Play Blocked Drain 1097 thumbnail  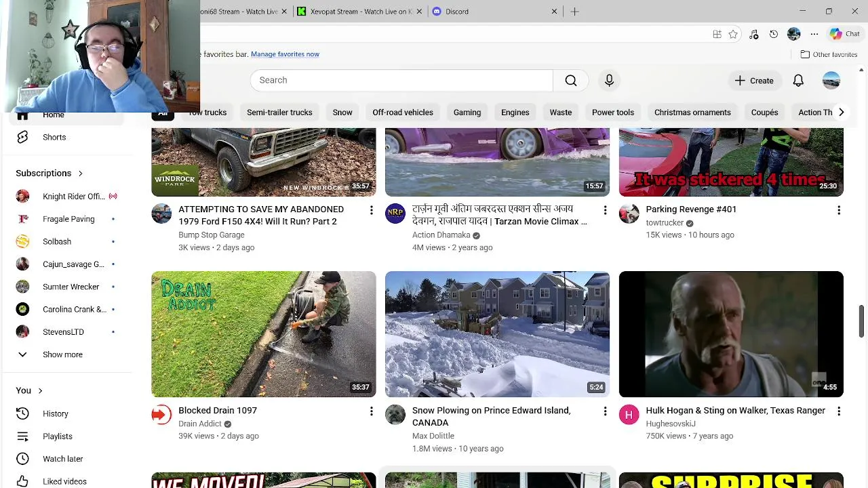(263, 334)
